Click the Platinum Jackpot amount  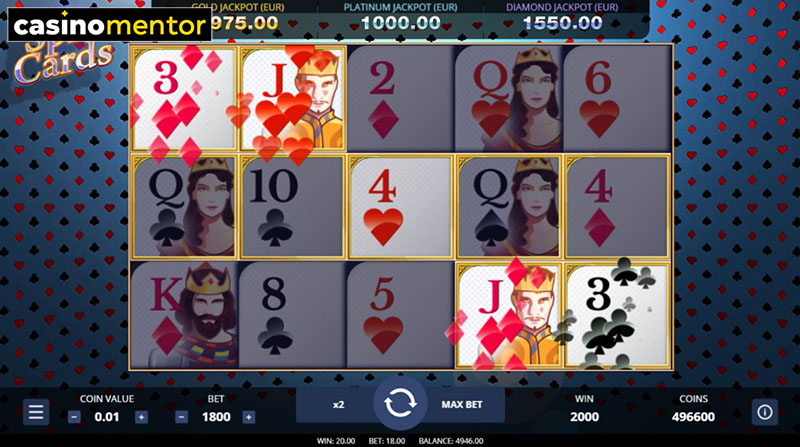tap(401, 23)
